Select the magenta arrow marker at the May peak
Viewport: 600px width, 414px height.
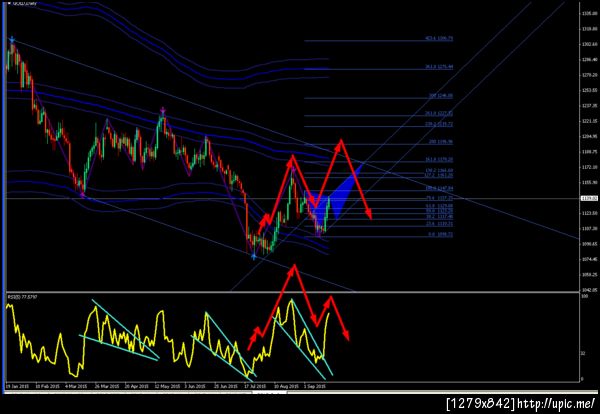[163, 110]
